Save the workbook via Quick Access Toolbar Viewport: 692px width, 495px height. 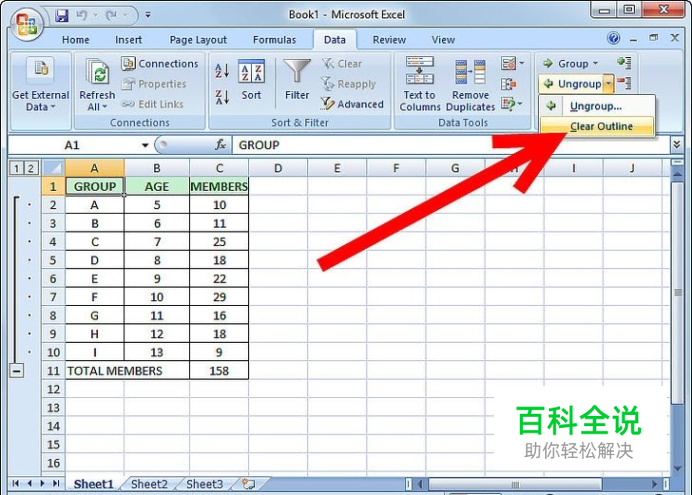(x=62, y=15)
